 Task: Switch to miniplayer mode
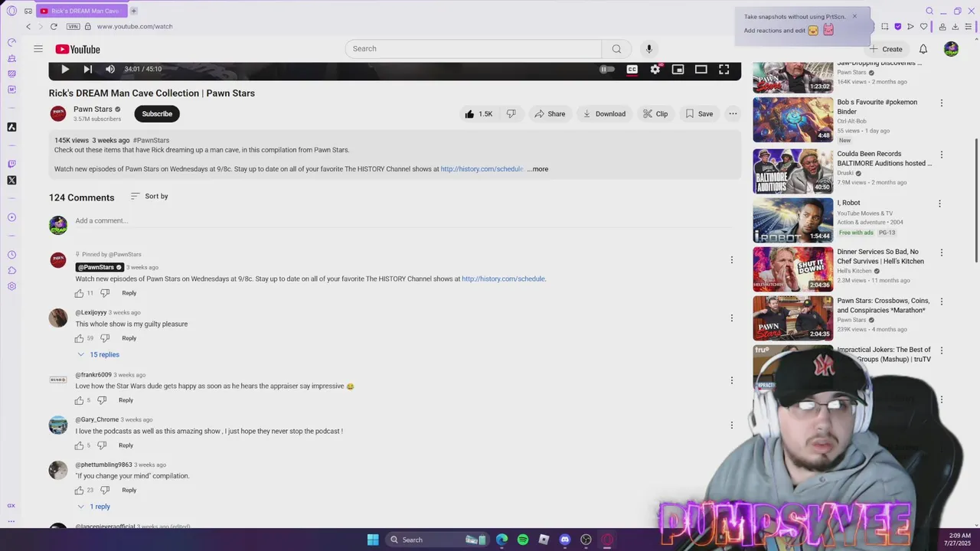tap(678, 69)
